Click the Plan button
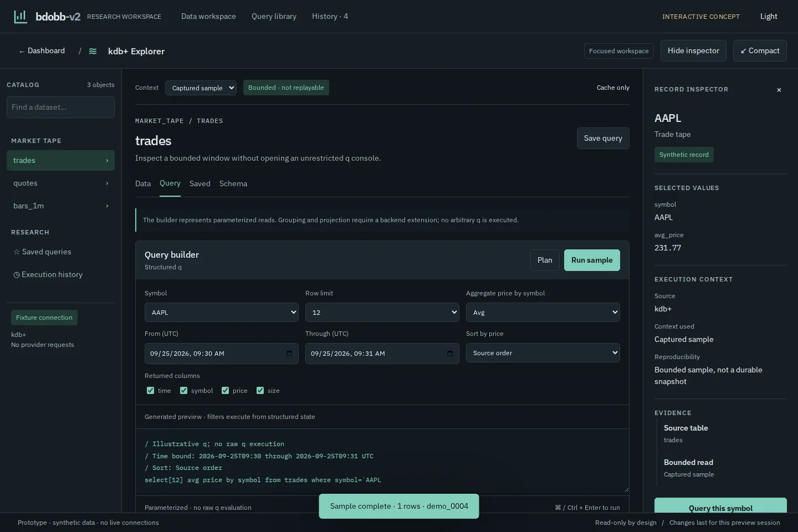The height and width of the screenshot is (532, 798). (545, 260)
